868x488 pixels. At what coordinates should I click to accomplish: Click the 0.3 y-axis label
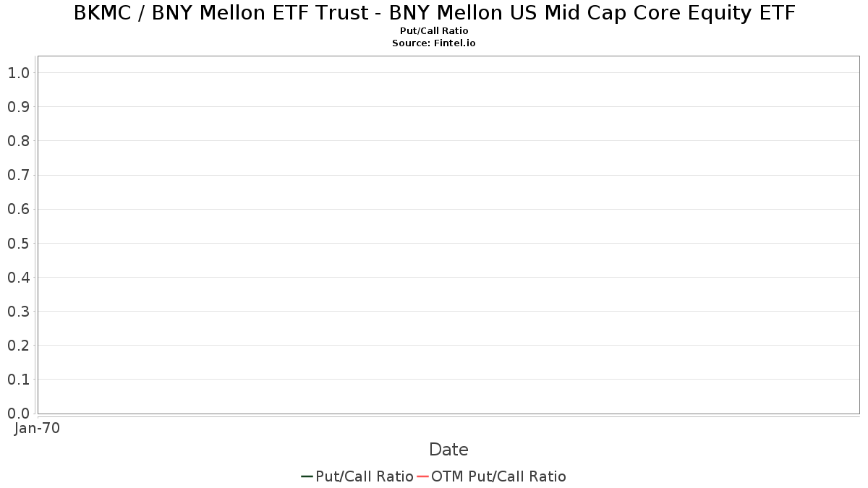(18, 312)
